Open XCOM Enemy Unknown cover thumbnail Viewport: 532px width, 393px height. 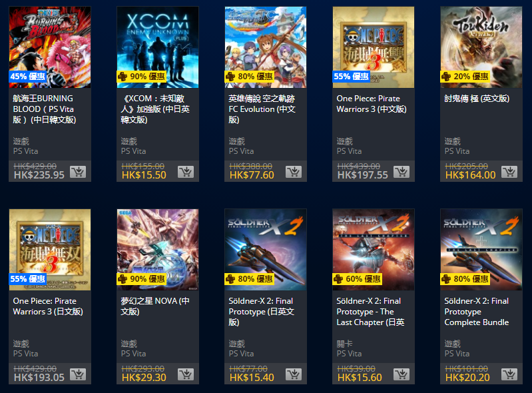click(158, 47)
